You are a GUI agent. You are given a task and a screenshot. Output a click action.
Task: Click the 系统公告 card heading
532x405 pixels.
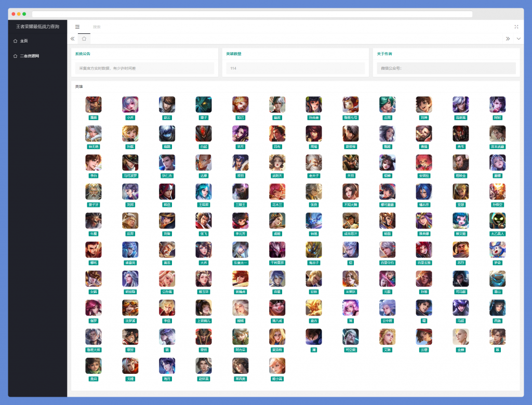point(83,54)
